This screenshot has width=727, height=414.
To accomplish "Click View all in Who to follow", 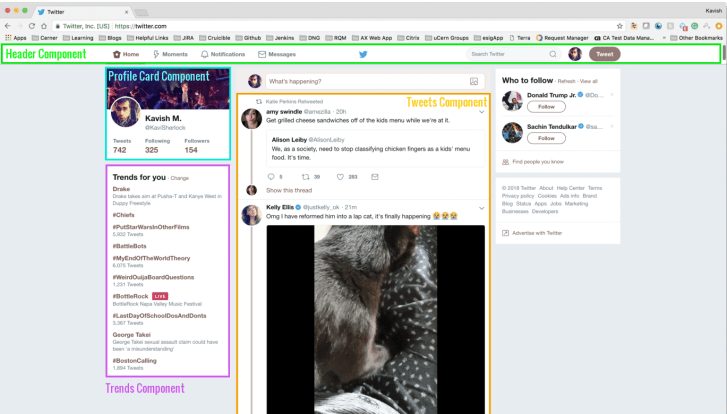I will tap(588, 81).
